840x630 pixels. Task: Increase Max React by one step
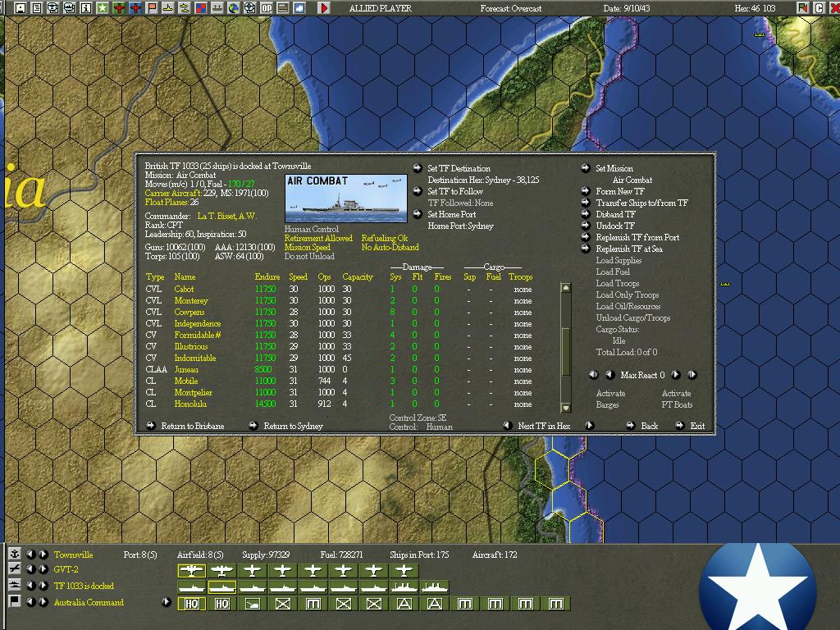[x=676, y=374]
